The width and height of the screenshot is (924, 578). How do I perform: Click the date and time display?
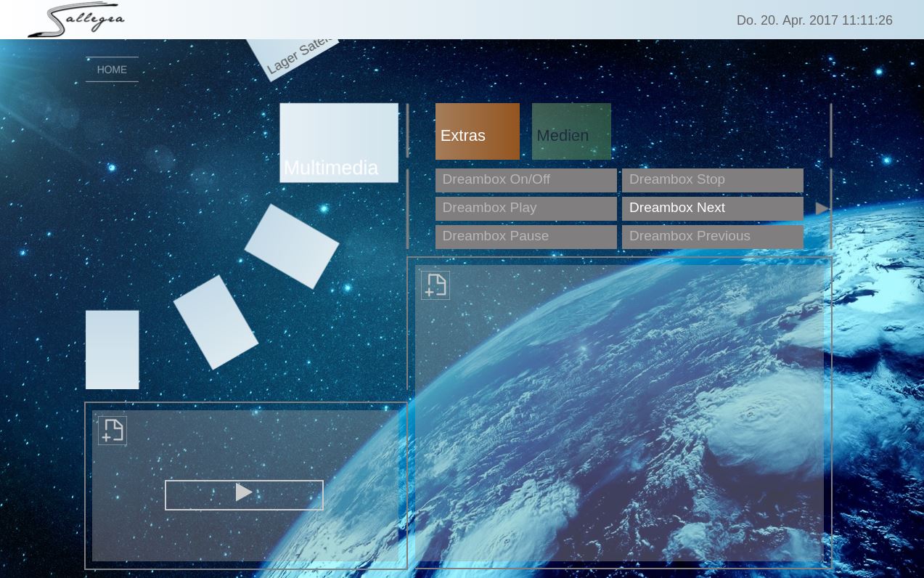coord(814,20)
